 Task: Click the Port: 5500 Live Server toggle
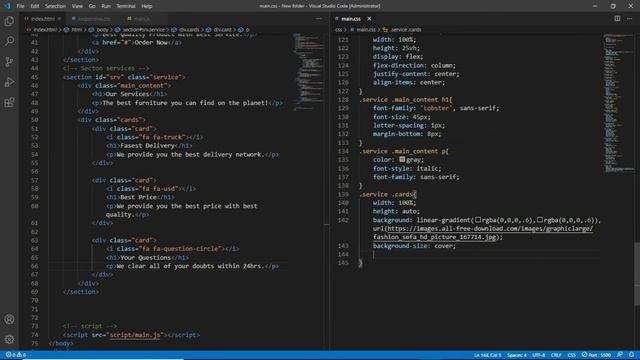(x=596, y=355)
